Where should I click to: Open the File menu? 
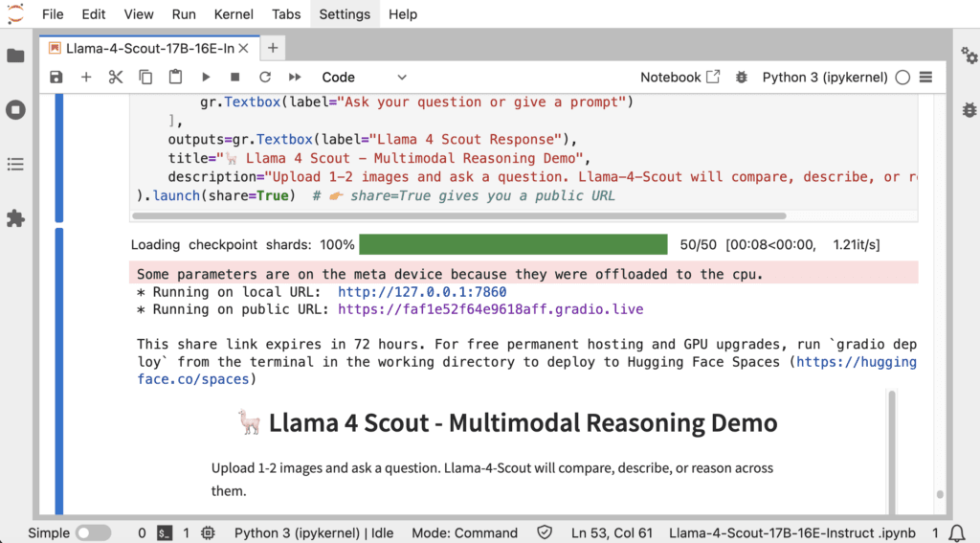pos(53,14)
